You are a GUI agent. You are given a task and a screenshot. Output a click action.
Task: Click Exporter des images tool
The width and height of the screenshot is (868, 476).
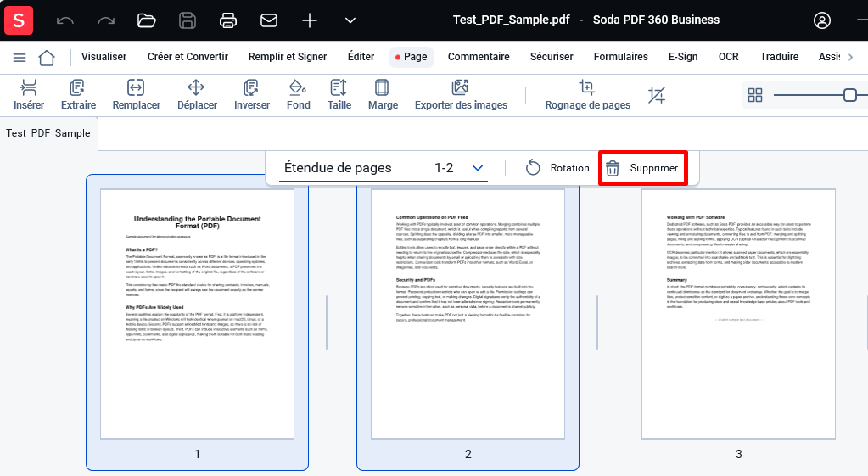pos(461,95)
